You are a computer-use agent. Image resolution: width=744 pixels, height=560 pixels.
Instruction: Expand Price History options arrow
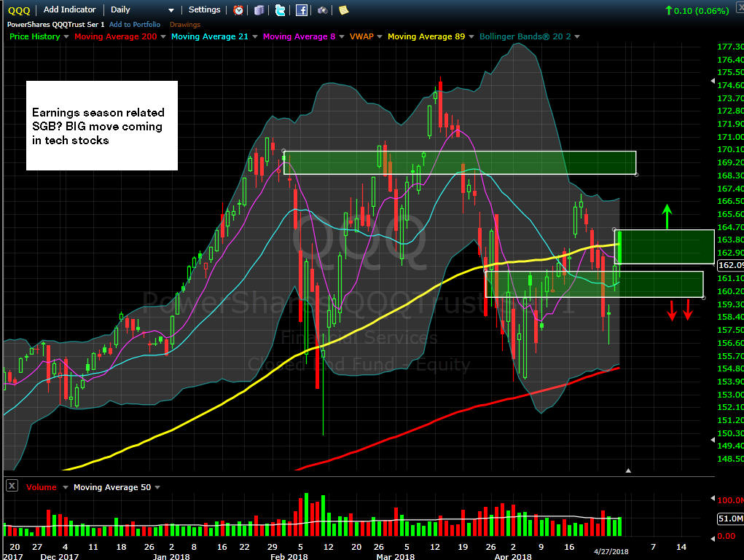(66, 37)
